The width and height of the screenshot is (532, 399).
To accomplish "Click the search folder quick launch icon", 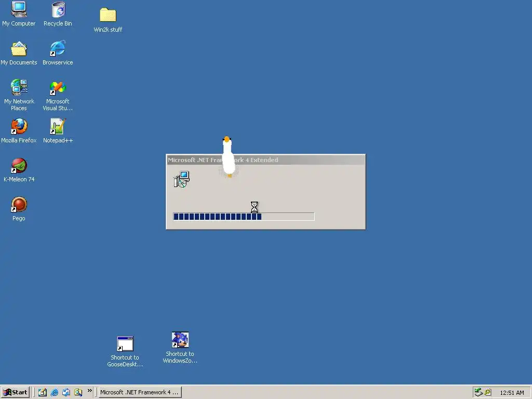I will [x=78, y=392].
